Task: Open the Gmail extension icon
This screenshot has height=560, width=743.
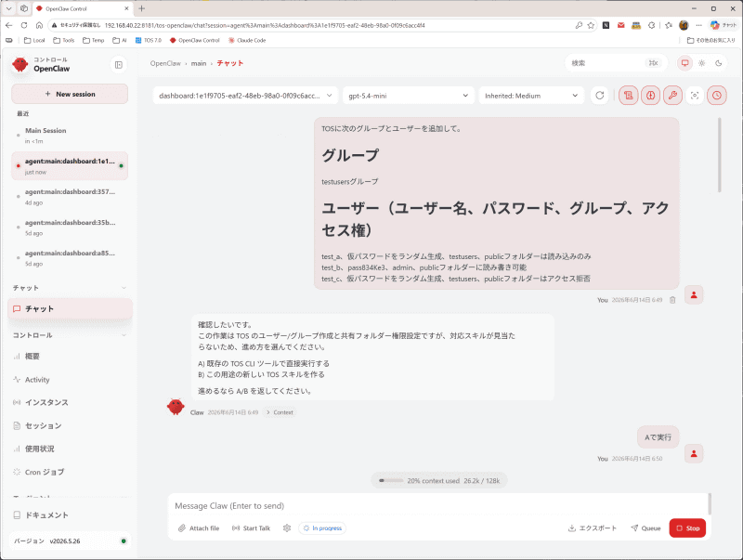Action: (x=620, y=25)
